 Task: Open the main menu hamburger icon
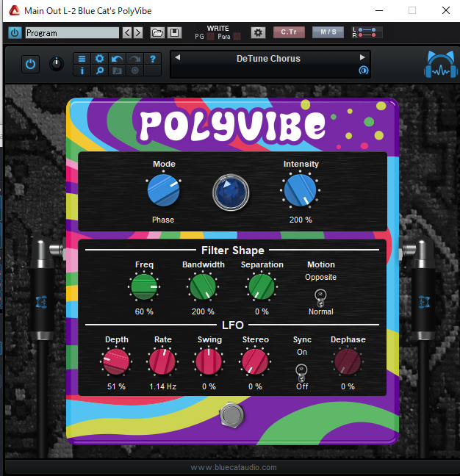pyautogui.click(x=82, y=58)
